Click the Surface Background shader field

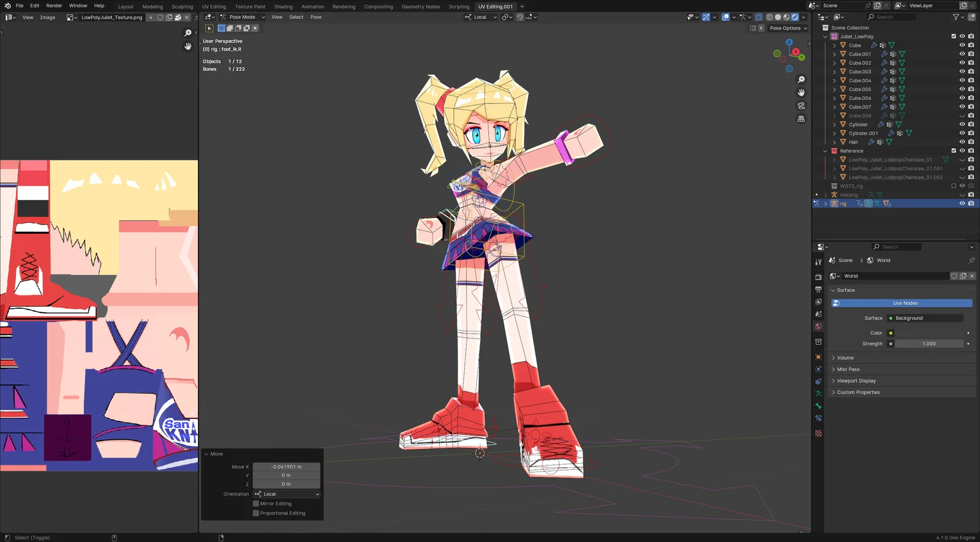(925, 318)
